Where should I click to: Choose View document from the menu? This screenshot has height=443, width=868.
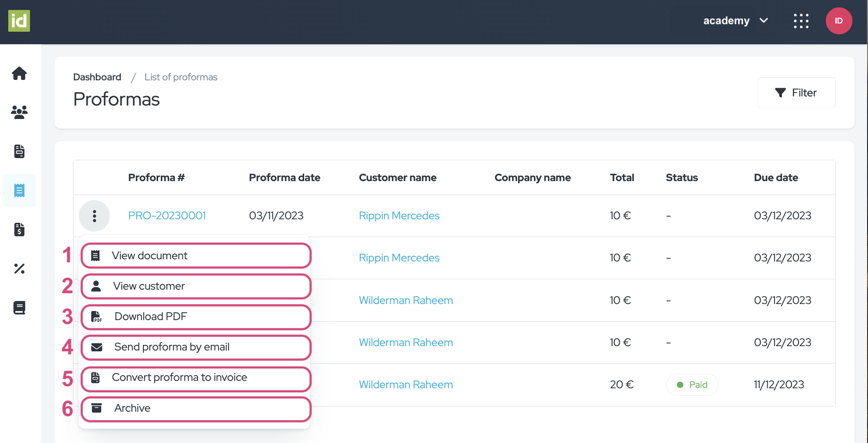coord(195,256)
